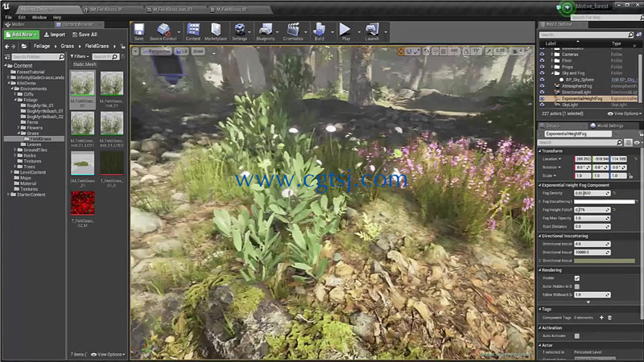Click the Save toolbar icon
The image size is (644, 362).
point(138,31)
